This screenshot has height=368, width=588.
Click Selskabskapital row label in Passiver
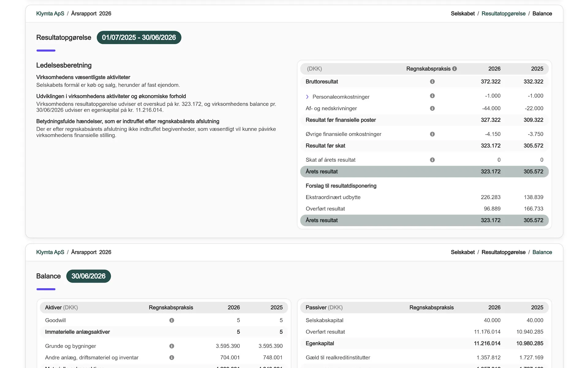(x=324, y=320)
